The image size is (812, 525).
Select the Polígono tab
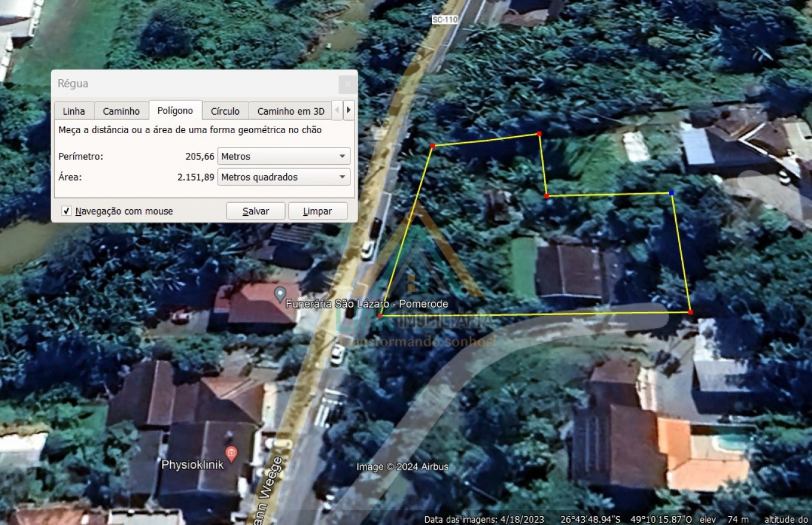click(x=175, y=111)
